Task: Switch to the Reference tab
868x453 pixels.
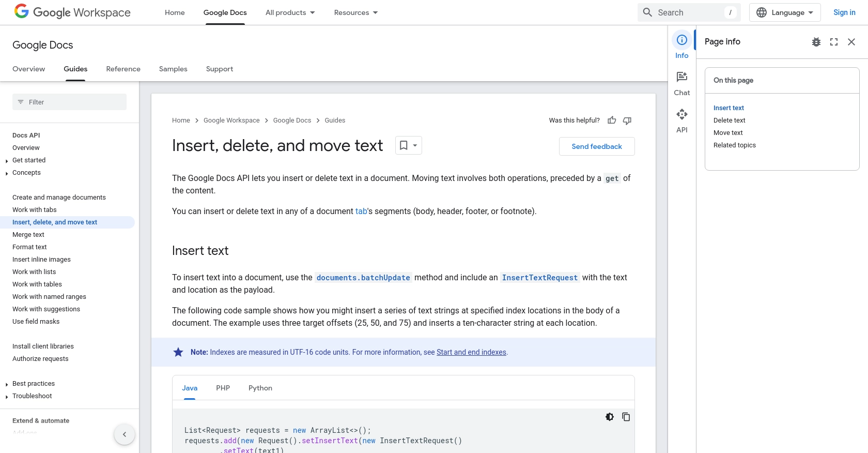Action: pyautogui.click(x=123, y=69)
